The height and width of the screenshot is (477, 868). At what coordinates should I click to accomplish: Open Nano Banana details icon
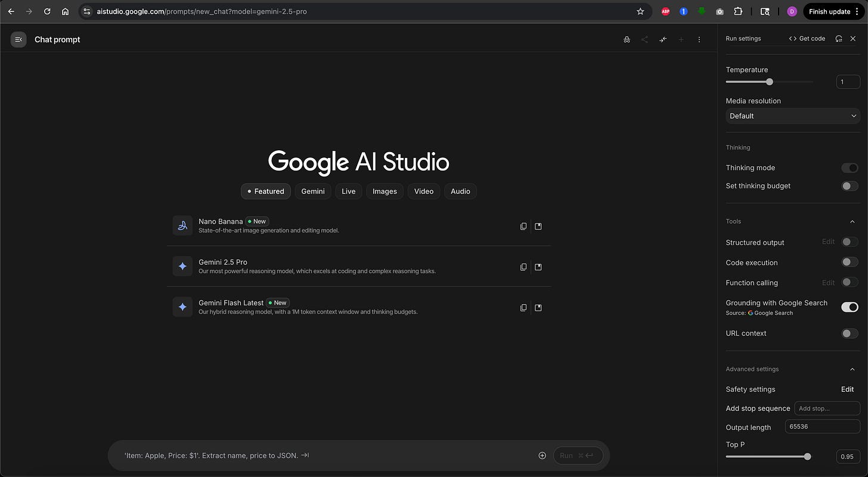tap(538, 226)
